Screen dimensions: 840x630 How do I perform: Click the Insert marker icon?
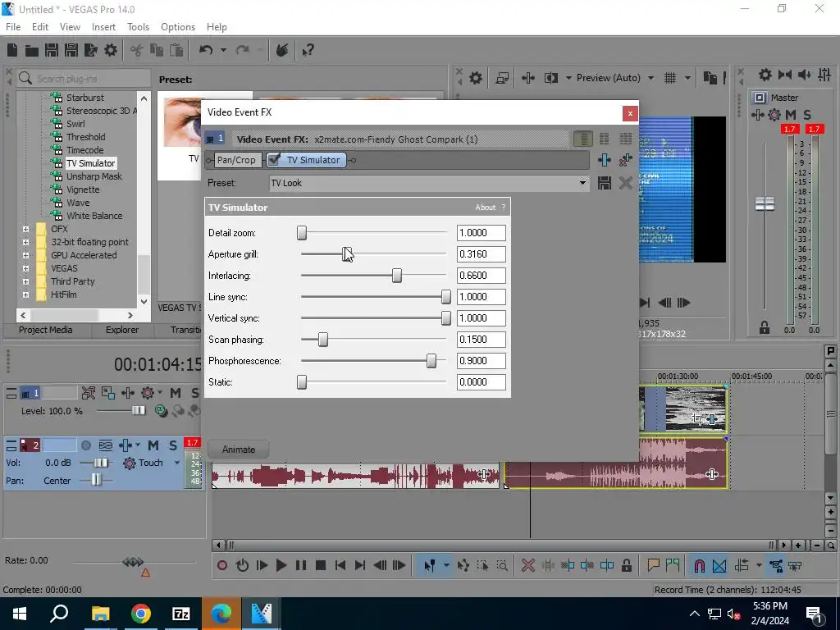(653, 565)
